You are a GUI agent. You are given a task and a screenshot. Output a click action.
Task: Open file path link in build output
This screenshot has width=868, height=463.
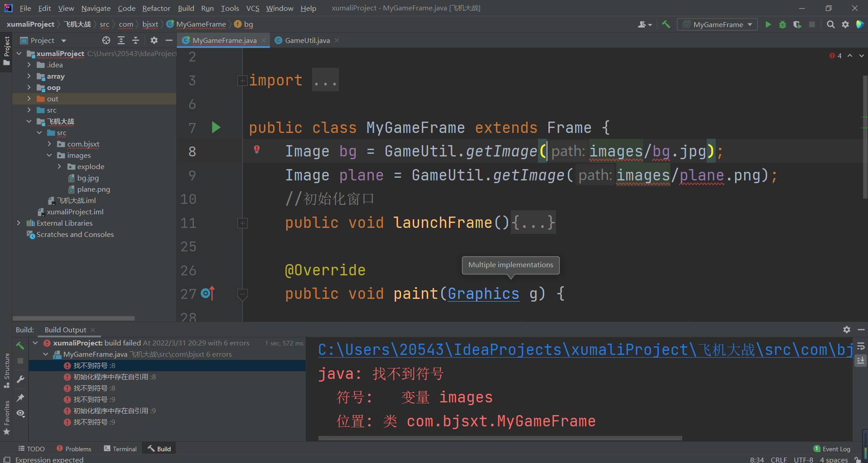pos(585,350)
